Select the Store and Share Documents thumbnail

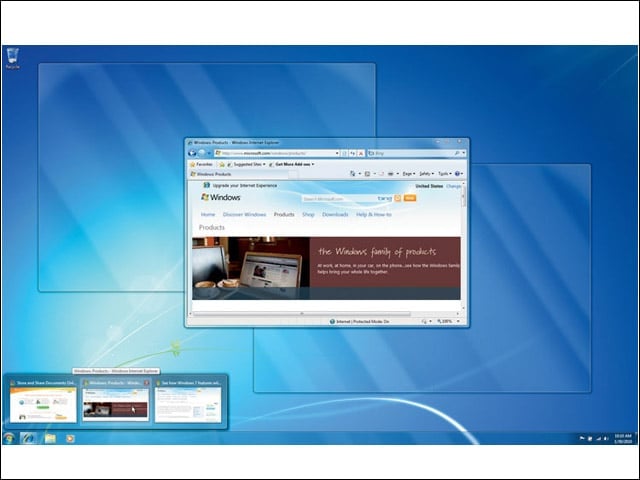click(43, 401)
